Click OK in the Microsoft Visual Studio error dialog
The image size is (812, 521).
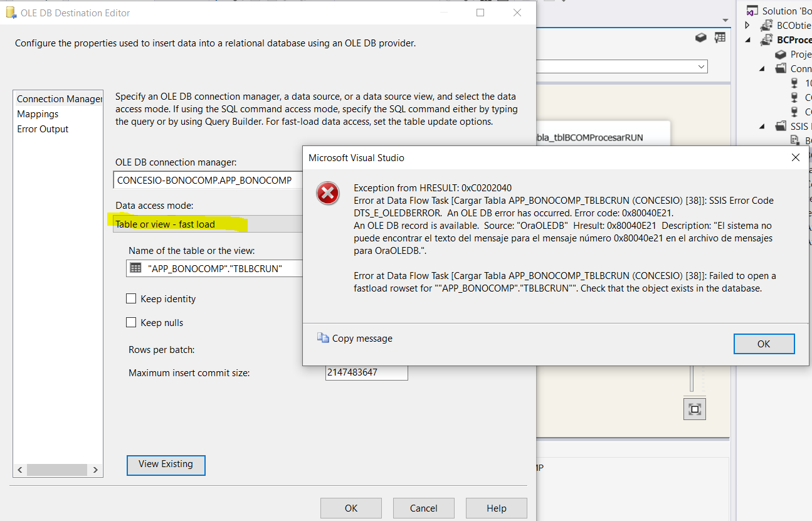pyautogui.click(x=764, y=344)
